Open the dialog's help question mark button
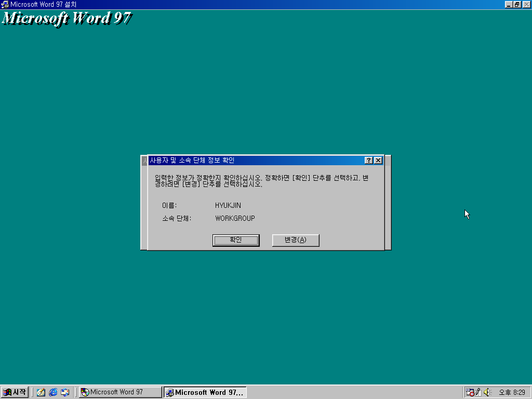532x399 pixels. pyautogui.click(x=369, y=161)
